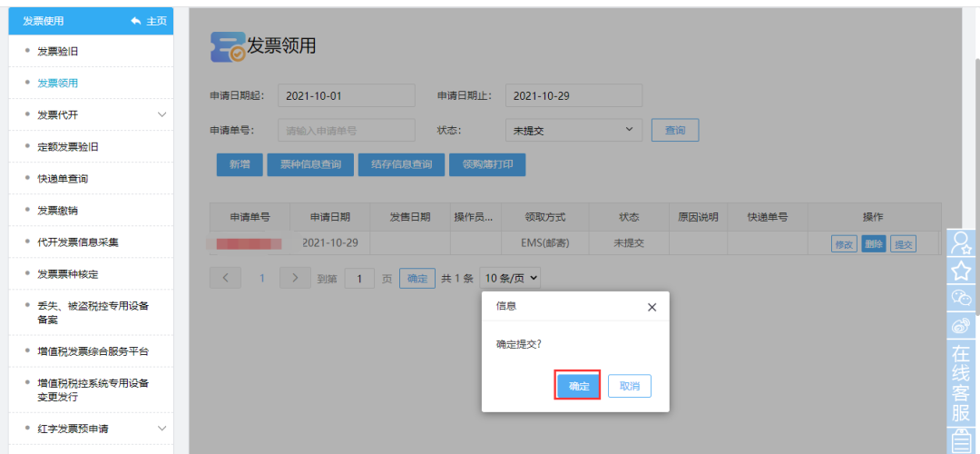Image resolution: width=980 pixels, height=454 pixels.
Task: Click the clipboard icon at sidebar bottom
Action: coord(961,441)
